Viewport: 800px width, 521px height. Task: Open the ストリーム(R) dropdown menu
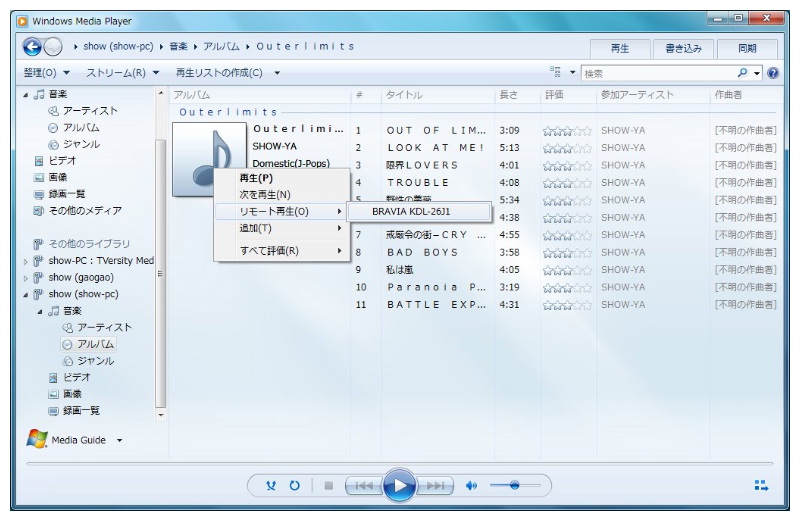pyautogui.click(x=122, y=73)
